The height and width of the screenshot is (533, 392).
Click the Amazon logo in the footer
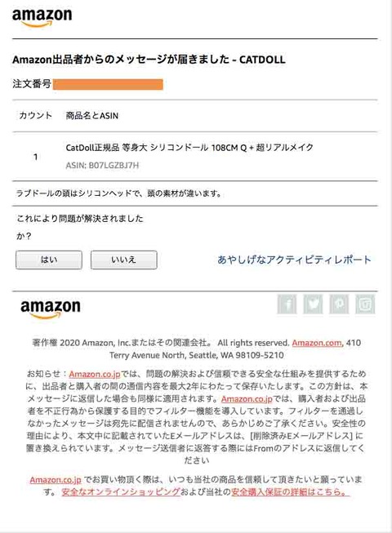[51, 309]
